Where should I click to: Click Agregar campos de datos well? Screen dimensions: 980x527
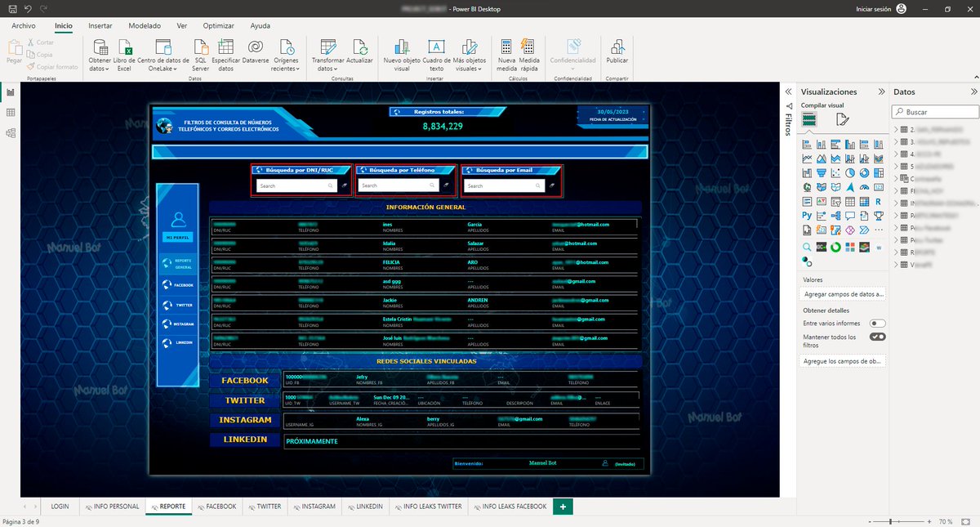coord(844,293)
